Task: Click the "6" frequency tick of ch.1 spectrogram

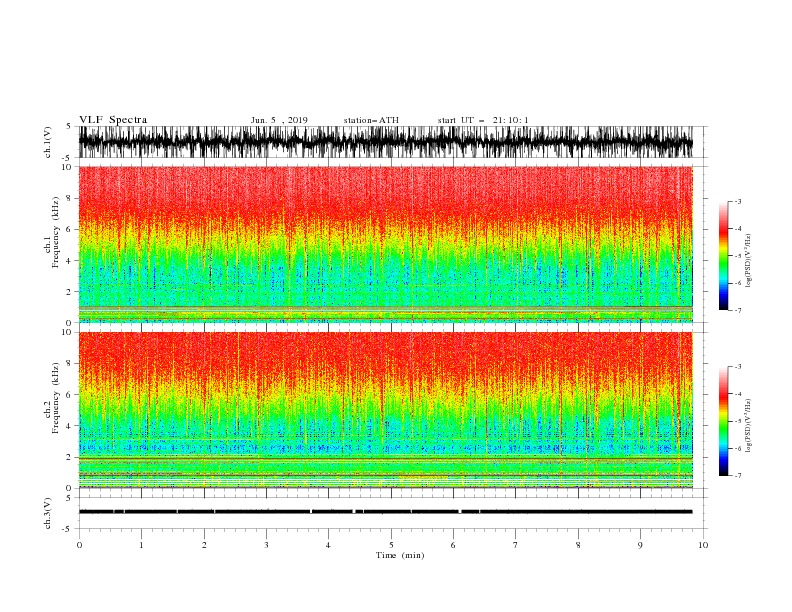Action: (69, 229)
